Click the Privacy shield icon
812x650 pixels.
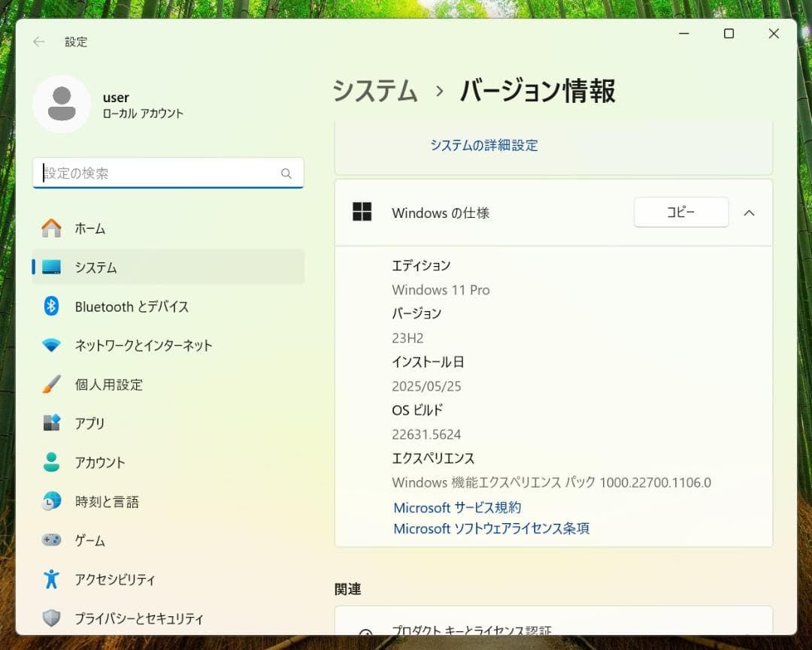[51, 618]
